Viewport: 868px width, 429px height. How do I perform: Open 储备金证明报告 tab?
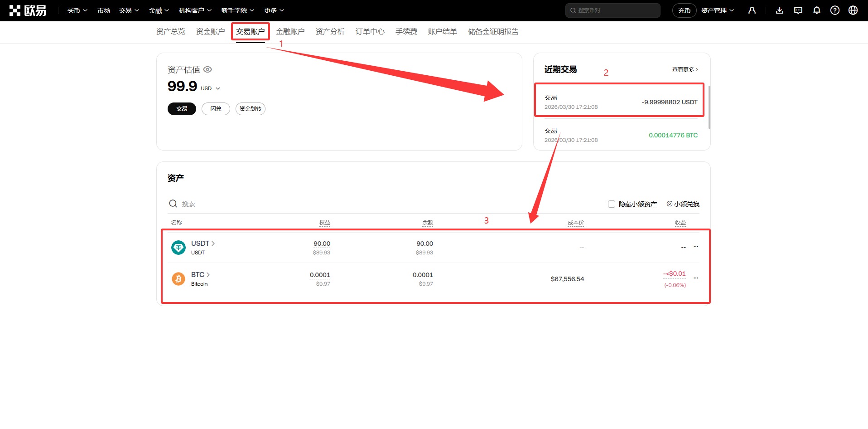tap(493, 32)
